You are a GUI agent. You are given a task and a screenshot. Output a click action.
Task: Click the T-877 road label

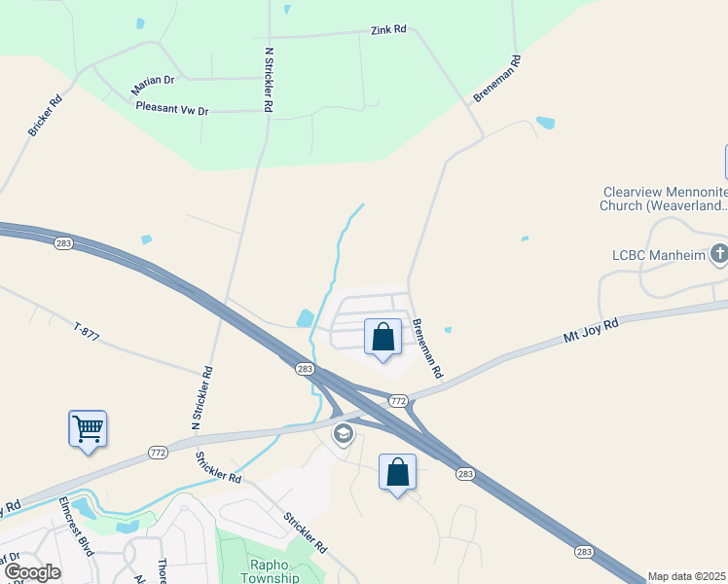87,332
